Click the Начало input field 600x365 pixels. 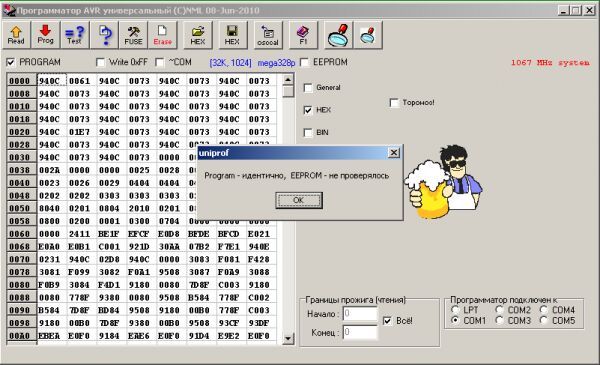[x=360, y=314]
